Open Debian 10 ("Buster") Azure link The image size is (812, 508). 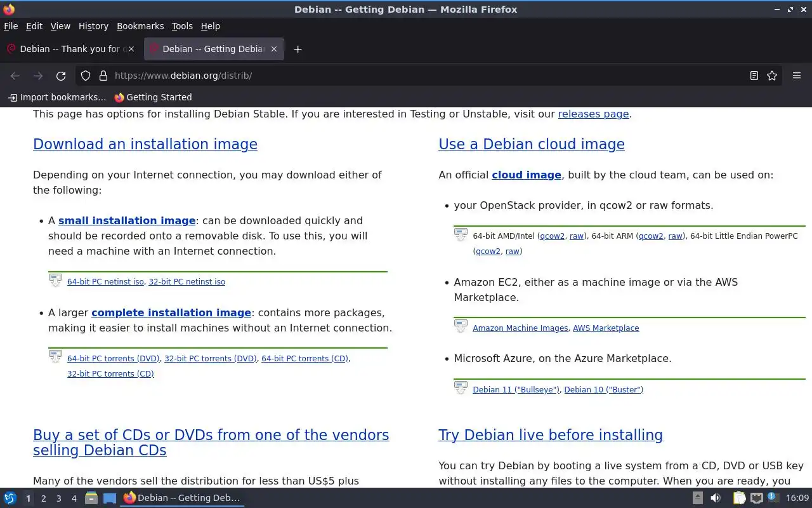[x=603, y=389]
